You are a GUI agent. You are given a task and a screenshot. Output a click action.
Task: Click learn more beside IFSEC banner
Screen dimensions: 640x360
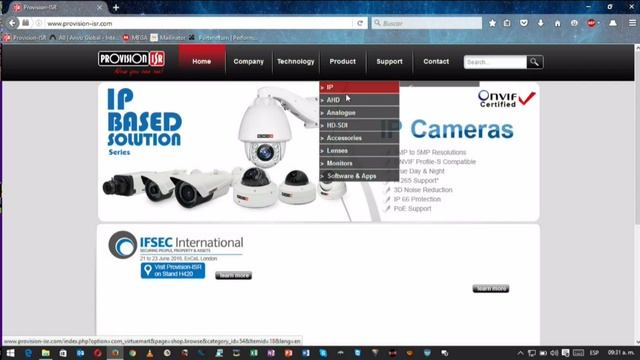coord(233,276)
